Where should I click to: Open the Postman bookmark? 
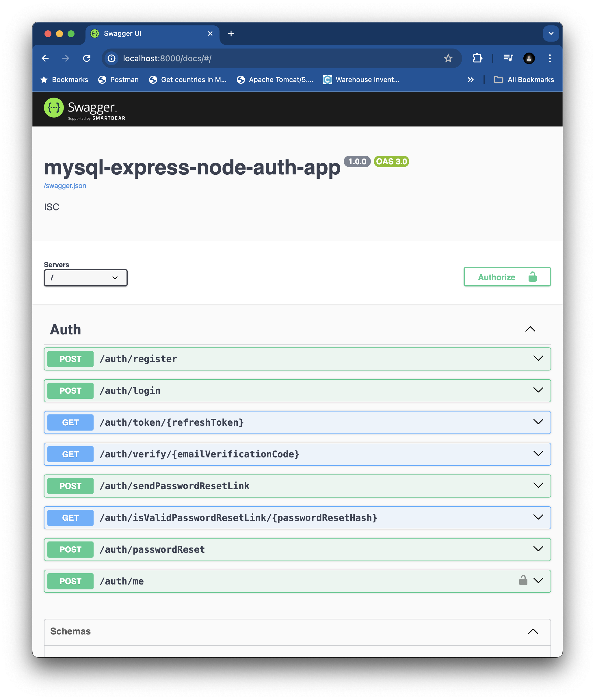[118, 80]
